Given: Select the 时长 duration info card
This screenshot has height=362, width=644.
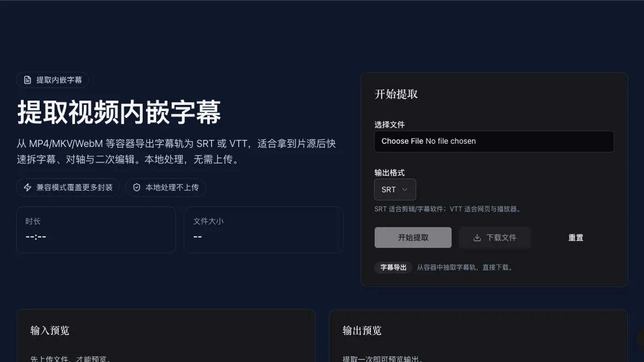Looking at the screenshot, I should click(x=96, y=230).
